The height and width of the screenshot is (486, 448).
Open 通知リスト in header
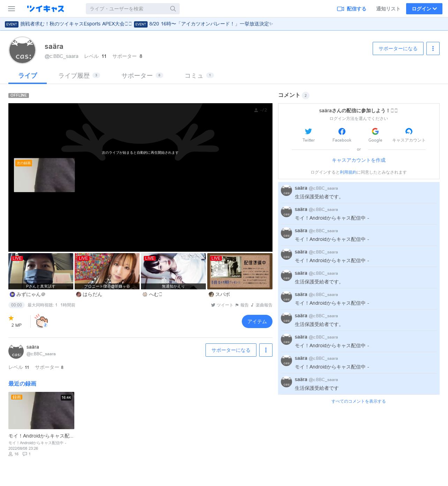[x=388, y=9]
